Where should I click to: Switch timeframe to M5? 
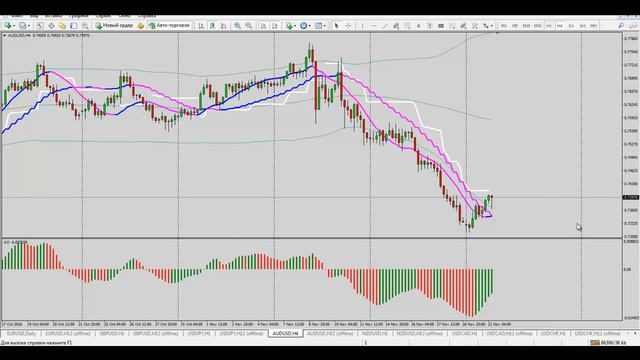click(515, 26)
